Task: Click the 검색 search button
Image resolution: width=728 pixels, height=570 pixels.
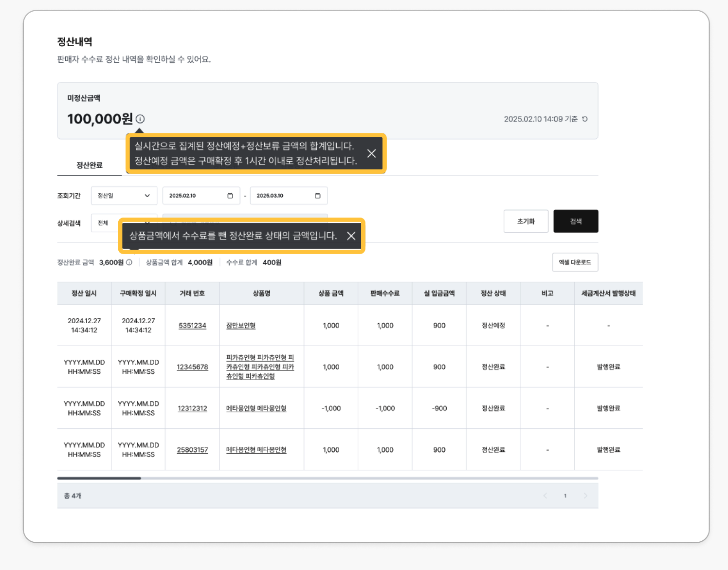Action: 576,221
